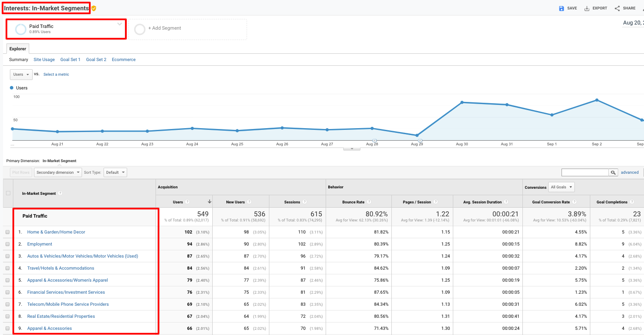The image size is (644, 335).
Task: Open help icon next to Bounce Rate
Action: click(369, 202)
